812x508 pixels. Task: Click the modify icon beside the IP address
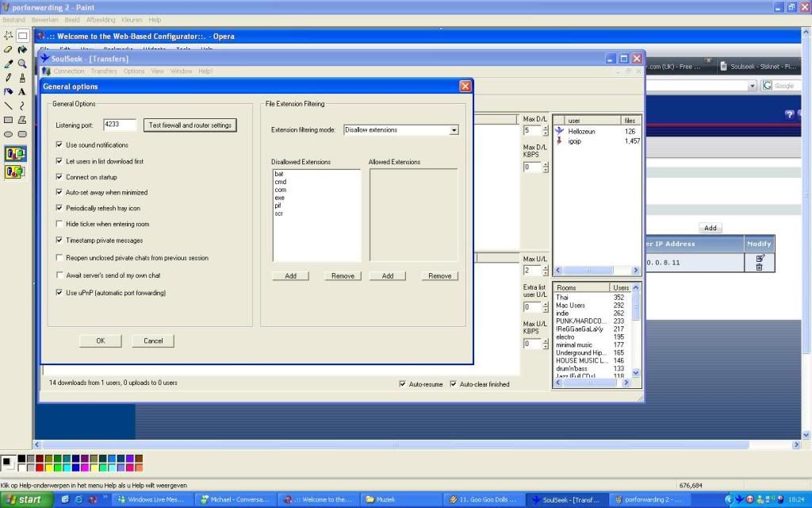click(x=760, y=258)
